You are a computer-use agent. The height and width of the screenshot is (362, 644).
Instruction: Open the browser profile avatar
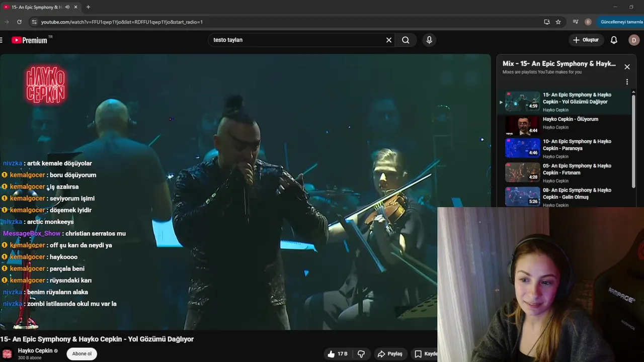(588, 22)
